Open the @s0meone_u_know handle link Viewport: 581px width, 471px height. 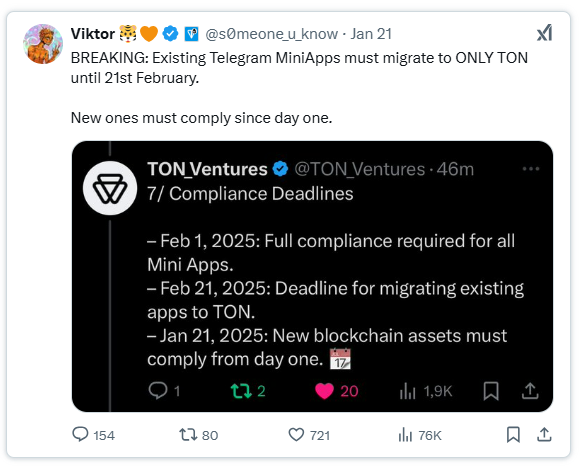pyautogui.click(x=272, y=34)
